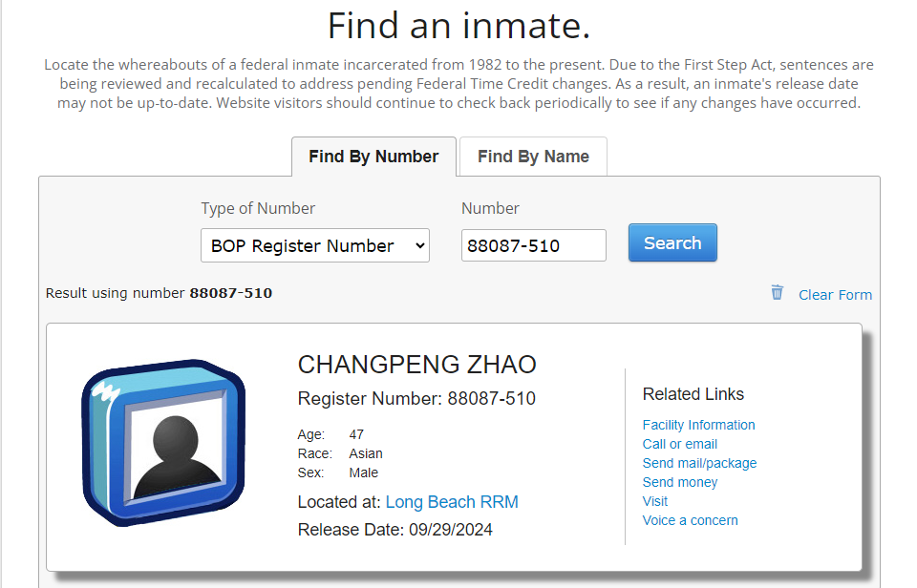
Task: Open the Visit link
Action: 654,500
